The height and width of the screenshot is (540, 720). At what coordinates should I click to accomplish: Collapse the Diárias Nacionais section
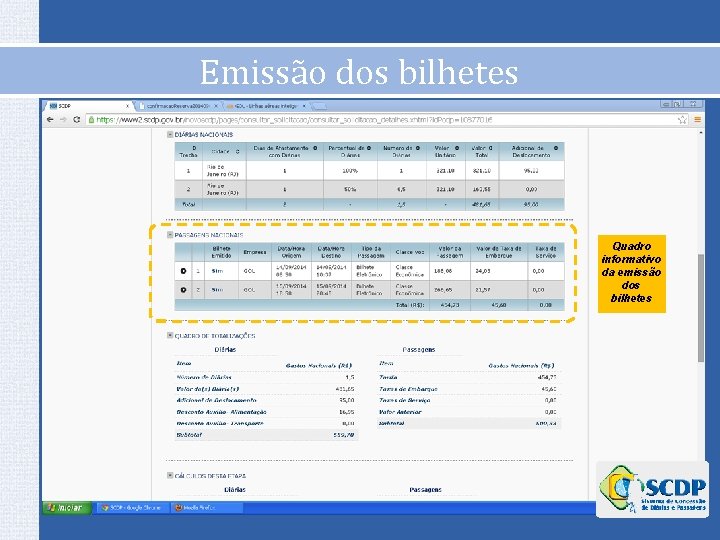pos(170,135)
